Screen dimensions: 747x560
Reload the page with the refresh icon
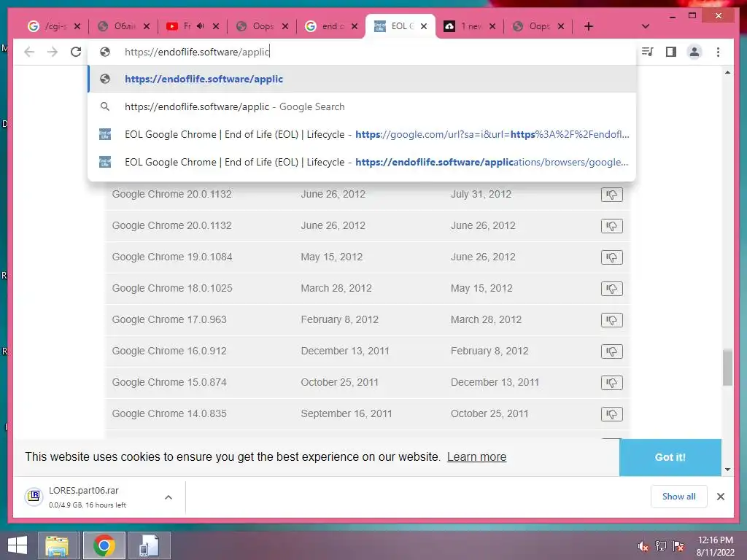(x=76, y=52)
